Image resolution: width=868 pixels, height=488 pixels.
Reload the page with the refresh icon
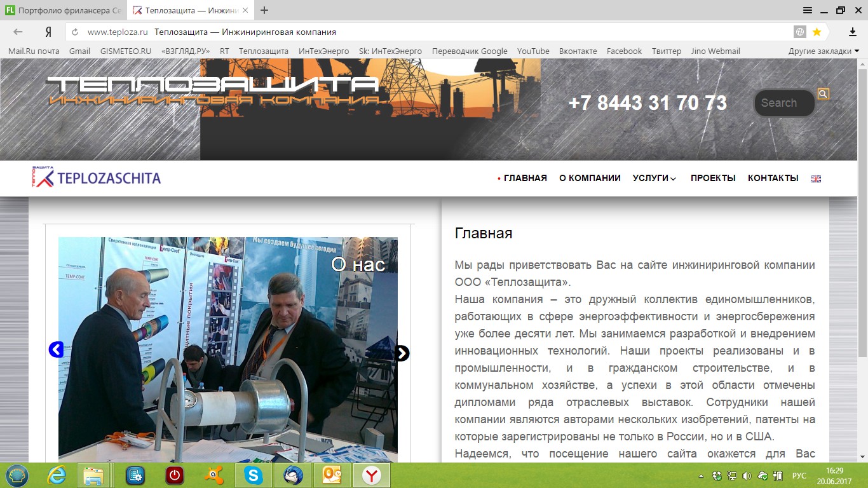[75, 32]
